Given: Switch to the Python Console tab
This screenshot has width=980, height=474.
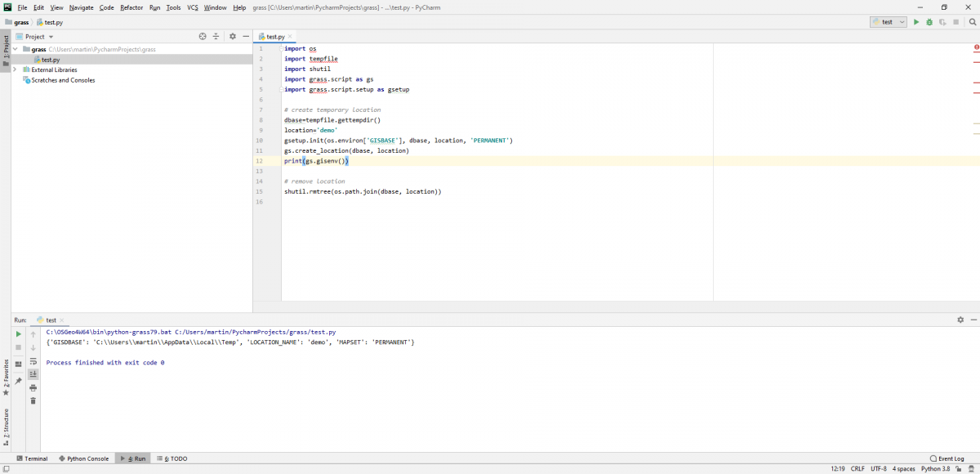Looking at the screenshot, I should point(83,458).
